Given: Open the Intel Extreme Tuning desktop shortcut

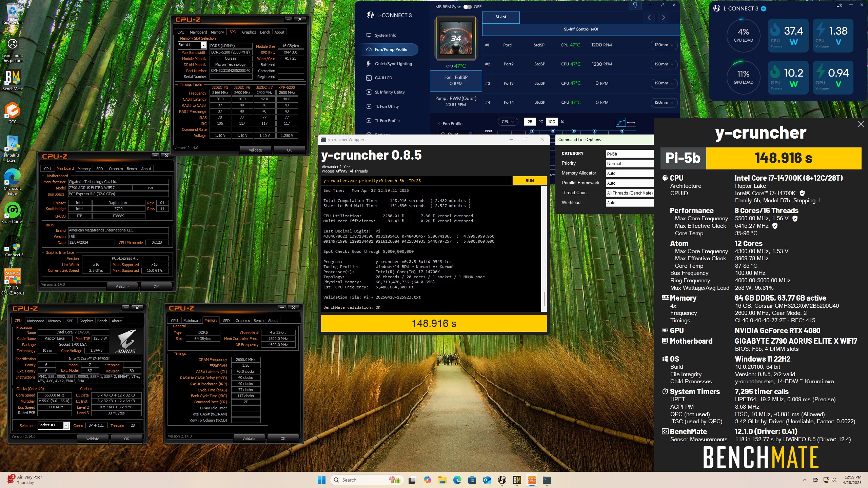Looking at the screenshot, I should (12, 149).
